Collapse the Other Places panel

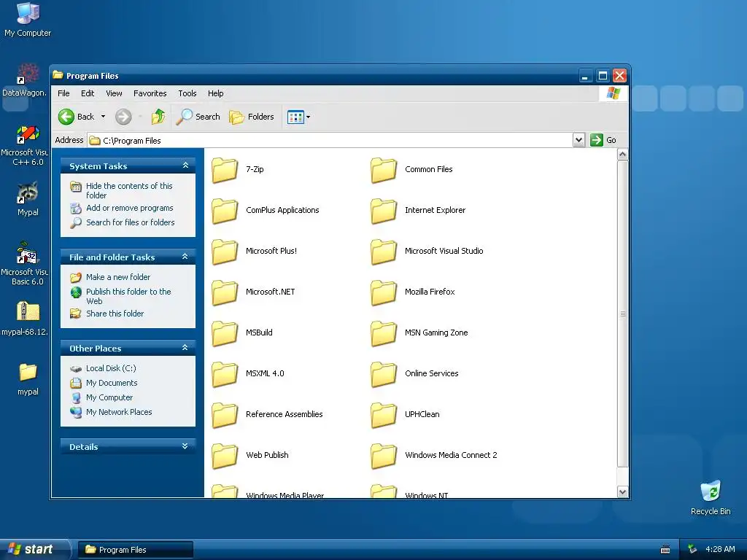185,348
